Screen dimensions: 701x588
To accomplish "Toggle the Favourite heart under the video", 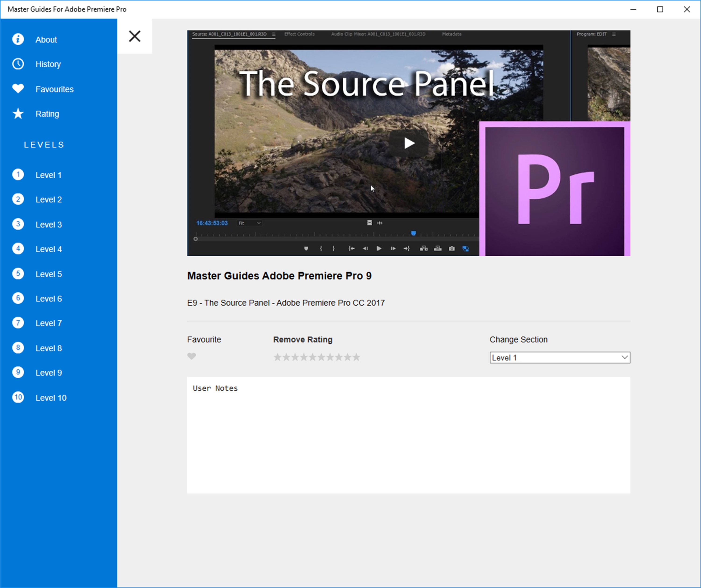I will pyautogui.click(x=192, y=356).
